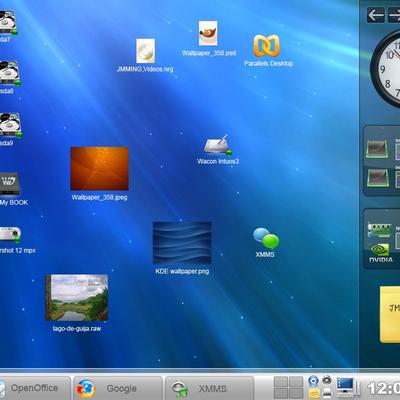Click the XMMS chat-bubbles desktop icon
The height and width of the screenshot is (400, 400).
(x=266, y=239)
